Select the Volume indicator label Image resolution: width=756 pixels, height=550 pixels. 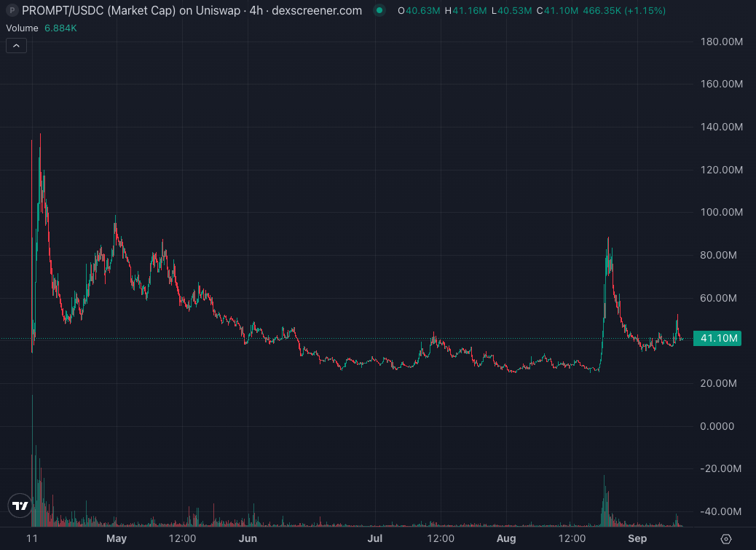pos(22,28)
